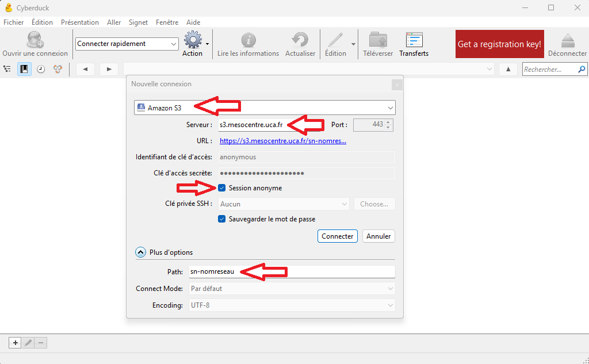The height and width of the screenshot is (364, 589).
Task: Click the Path field with sn-nomreseau
Action: [x=292, y=271]
